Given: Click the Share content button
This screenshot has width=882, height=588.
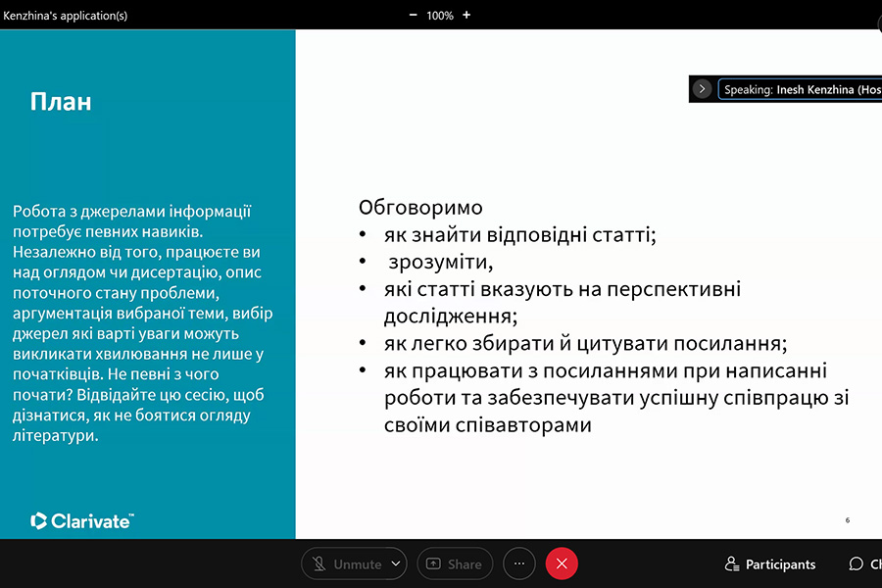Looking at the screenshot, I should (x=455, y=563).
